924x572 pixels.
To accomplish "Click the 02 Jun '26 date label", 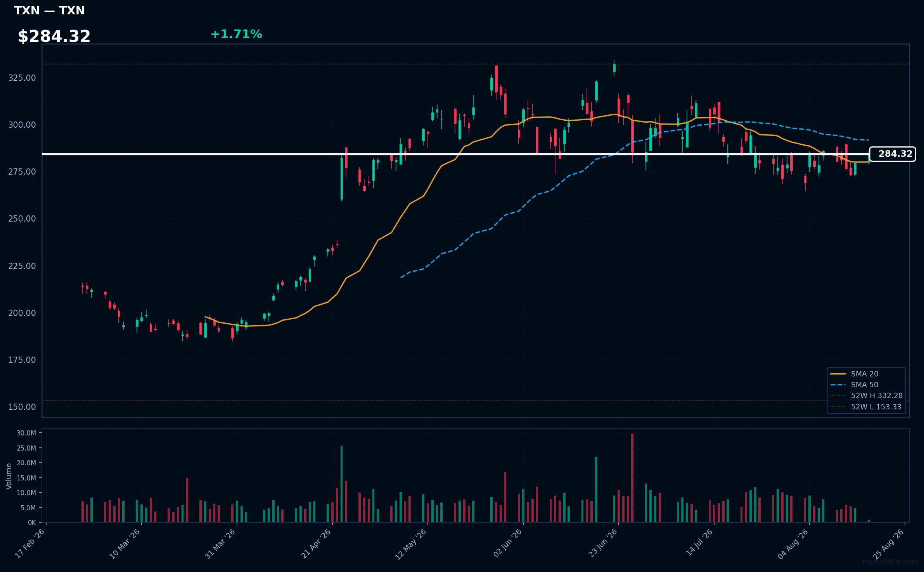I will (x=507, y=544).
